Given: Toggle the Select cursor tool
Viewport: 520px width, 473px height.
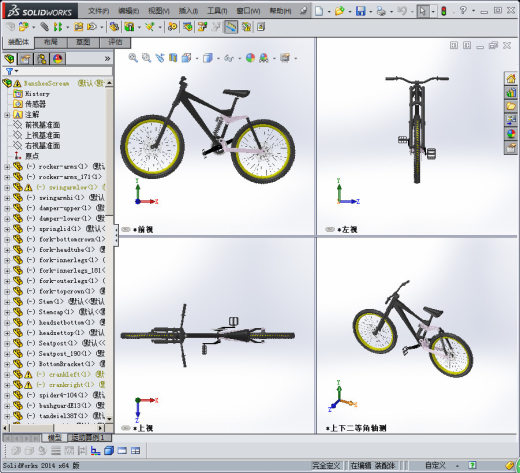Looking at the screenshot, I should tap(423, 11).
